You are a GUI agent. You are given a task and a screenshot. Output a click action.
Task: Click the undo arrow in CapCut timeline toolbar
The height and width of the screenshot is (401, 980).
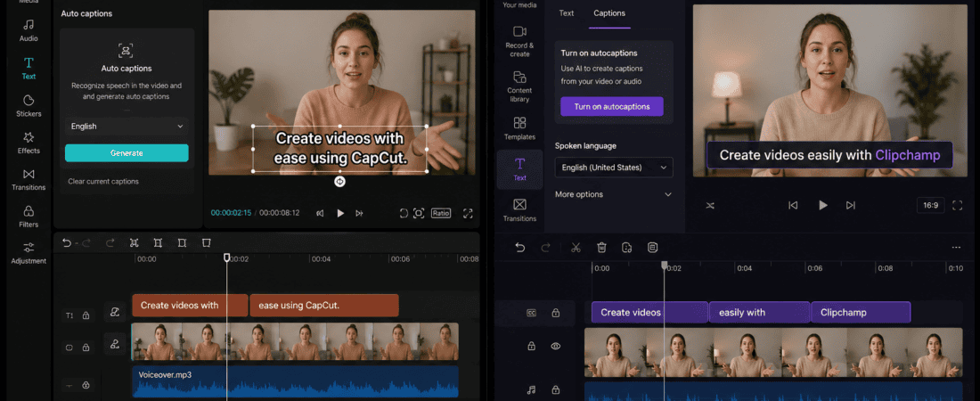click(67, 242)
